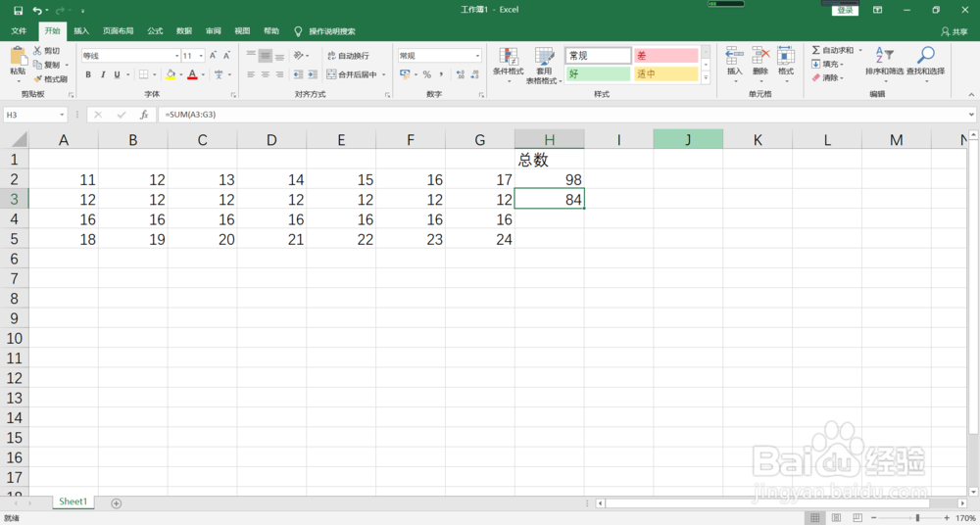Switch to the Page Layout (页面布局) tab
The width and height of the screenshot is (980, 525).
click(119, 31)
